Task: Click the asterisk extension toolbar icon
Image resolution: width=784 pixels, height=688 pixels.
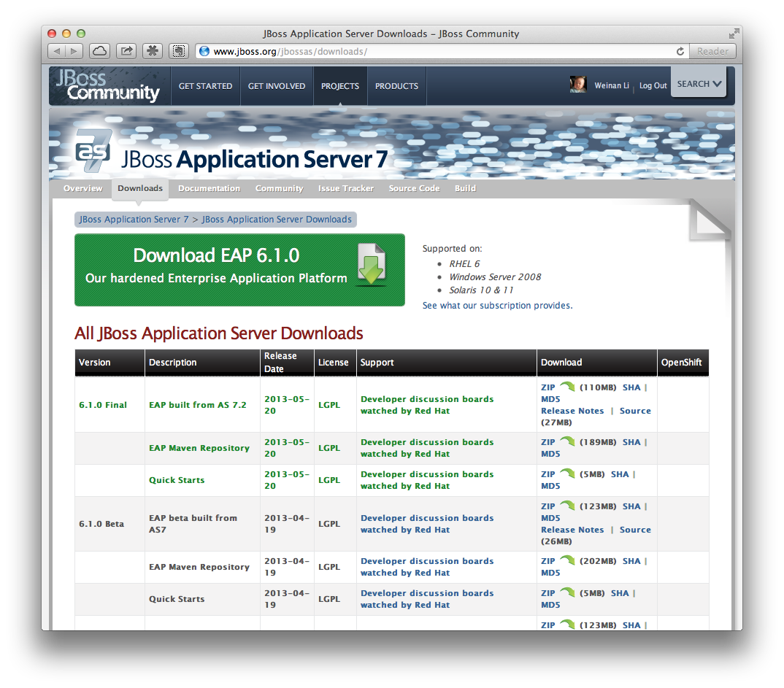Action: coord(153,51)
